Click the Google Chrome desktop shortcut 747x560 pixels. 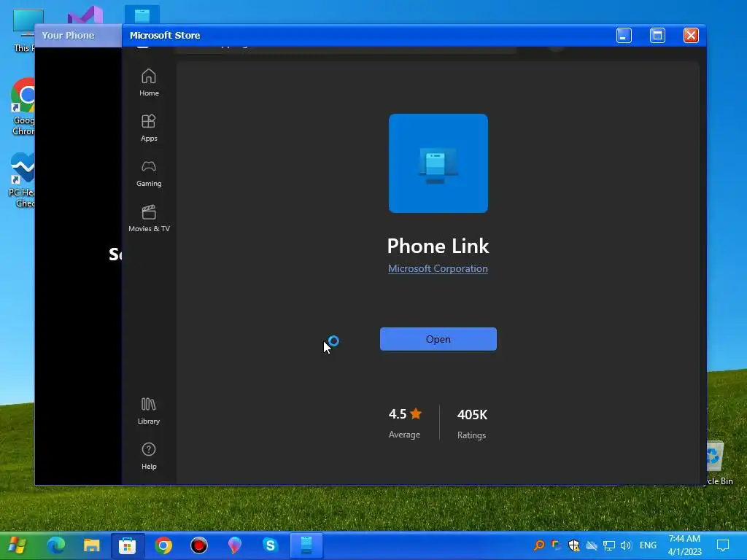point(23,106)
